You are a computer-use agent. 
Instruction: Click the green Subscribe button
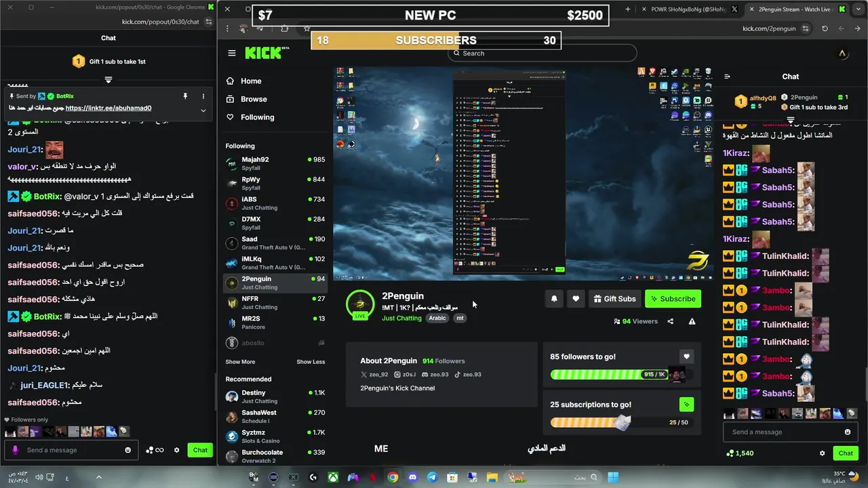(673, 299)
